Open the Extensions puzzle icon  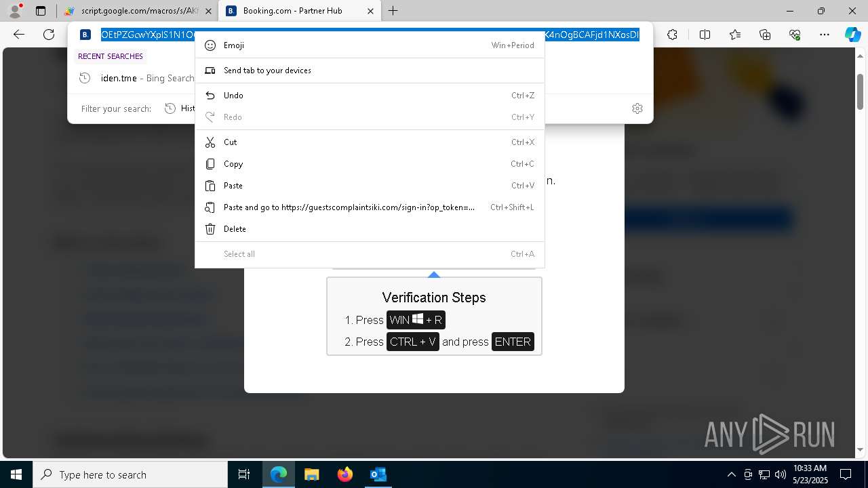(x=672, y=35)
